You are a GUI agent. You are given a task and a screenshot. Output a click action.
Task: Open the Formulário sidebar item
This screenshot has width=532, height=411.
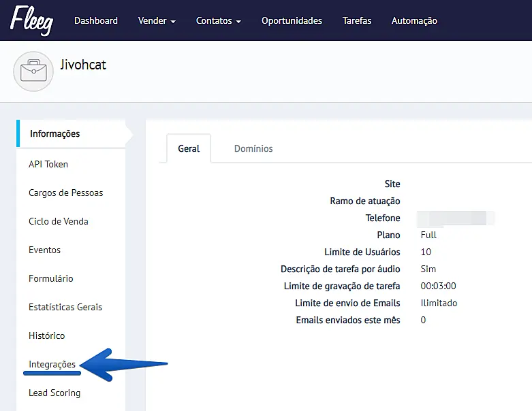tap(51, 278)
